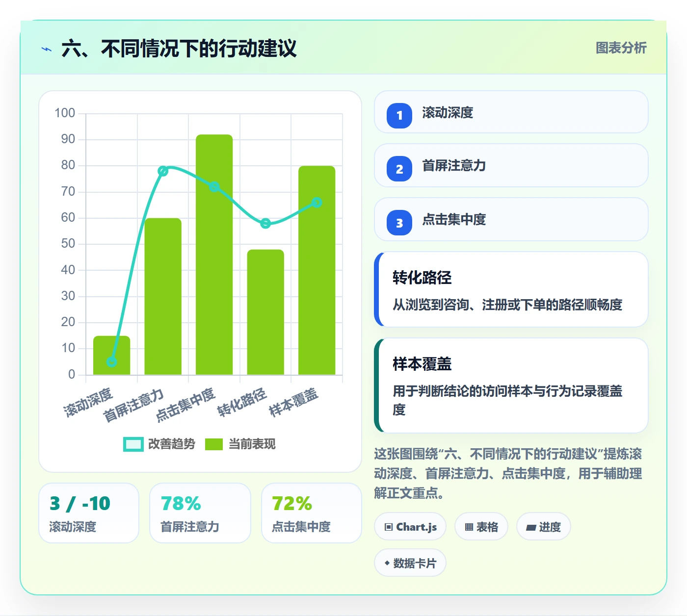Click the trend line point above 首屏注意力
The width and height of the screenshot is (687, 616).
click(x=163, y=171)
